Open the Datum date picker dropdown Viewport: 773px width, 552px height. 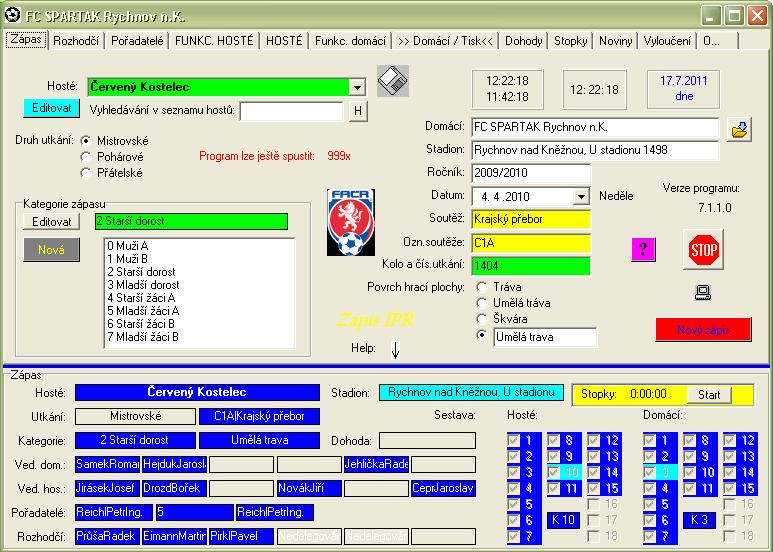(581, 197)
